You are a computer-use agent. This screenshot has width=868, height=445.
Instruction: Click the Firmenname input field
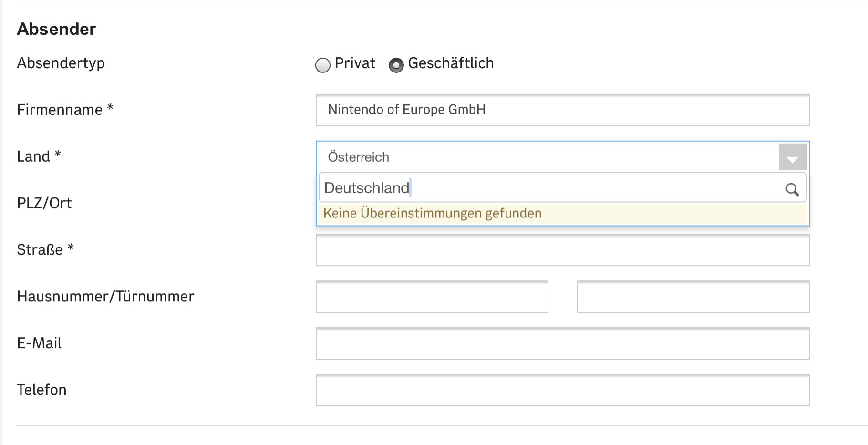coord(562,110)
